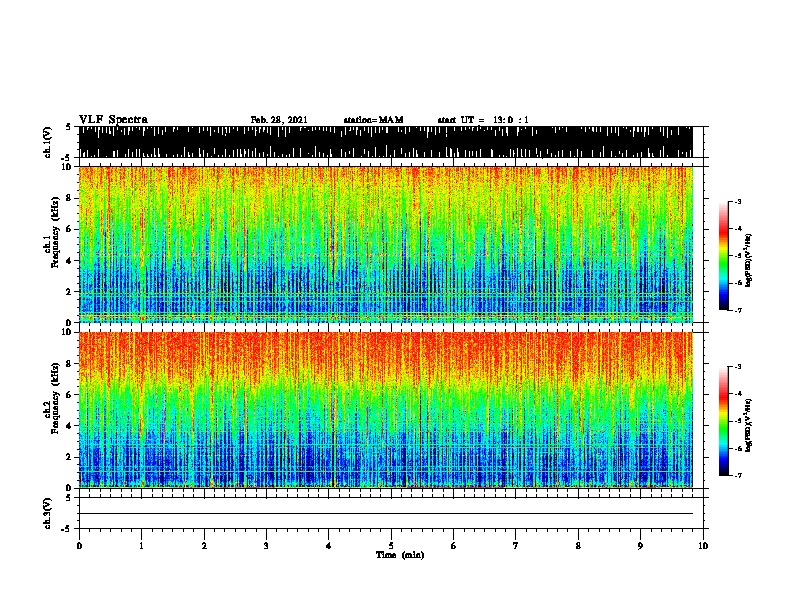Click the ch.2 spectrogram color scale bar
Screen dimensions: 792x612
[x=724, y=421]
